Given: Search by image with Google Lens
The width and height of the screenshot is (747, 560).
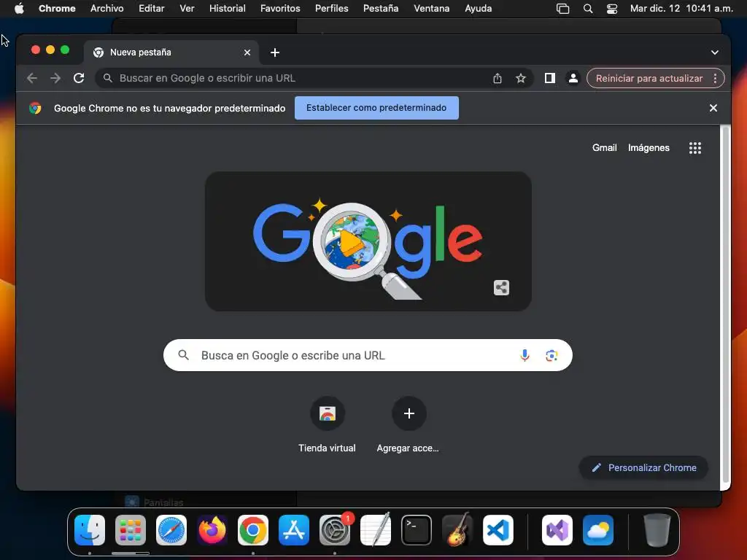Looking at the screenshot, I should 551,355.
